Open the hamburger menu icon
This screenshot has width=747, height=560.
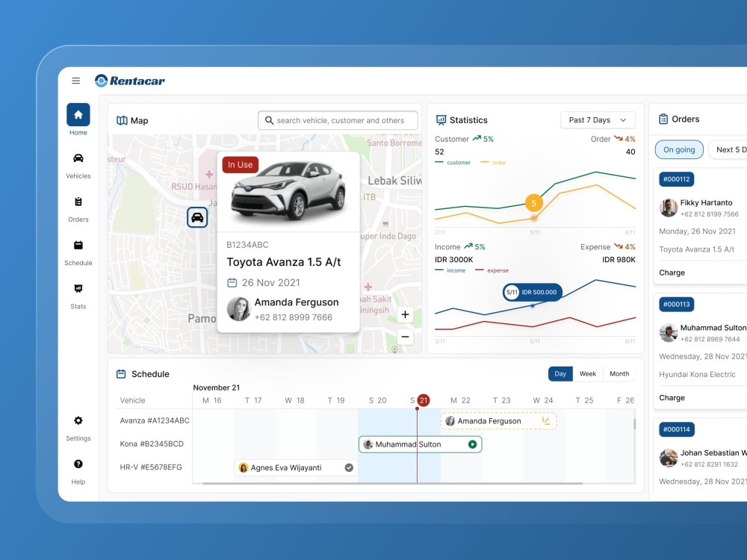click(75, 81)
